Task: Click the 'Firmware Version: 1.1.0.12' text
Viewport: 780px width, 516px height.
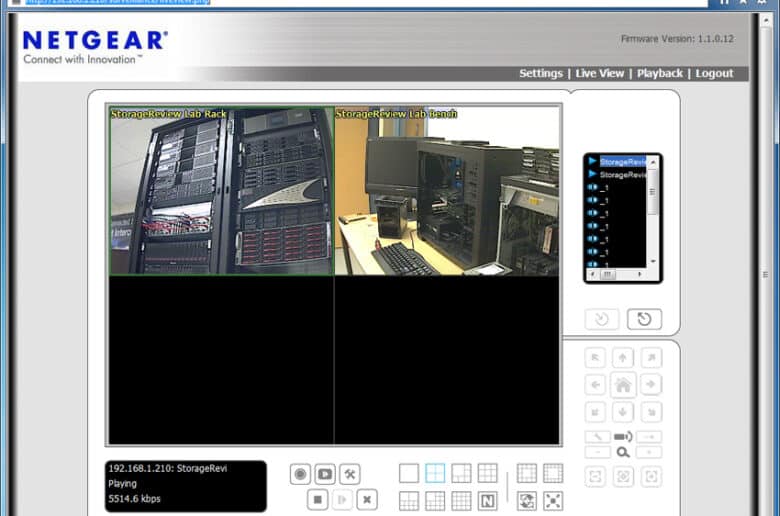Action: [677, 39]
